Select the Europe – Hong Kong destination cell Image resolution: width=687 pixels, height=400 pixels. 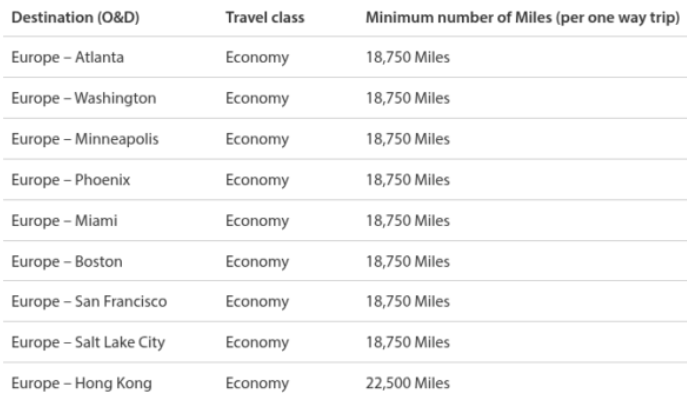[x=81, y=384]
